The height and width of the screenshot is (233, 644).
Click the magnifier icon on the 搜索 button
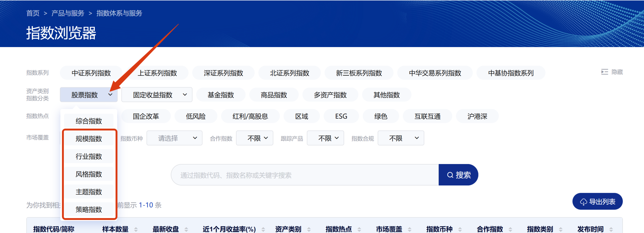[x=450, y=175]
